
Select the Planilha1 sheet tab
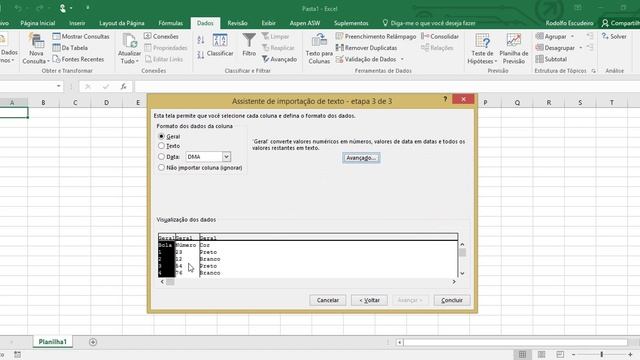pyautogui.click(x=52, y=342)
